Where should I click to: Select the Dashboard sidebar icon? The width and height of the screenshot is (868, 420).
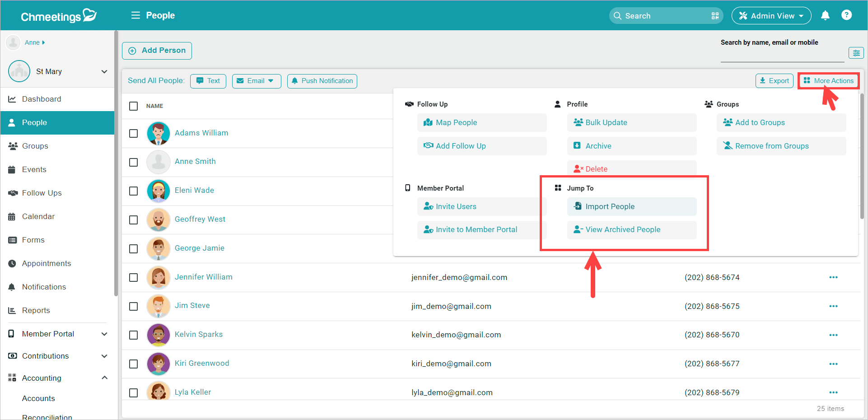coord(12,99)
